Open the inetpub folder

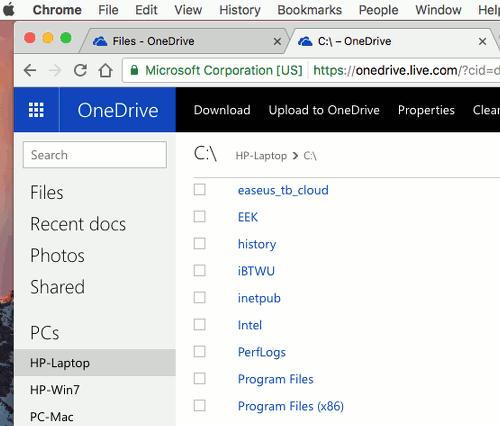(259, 298)
